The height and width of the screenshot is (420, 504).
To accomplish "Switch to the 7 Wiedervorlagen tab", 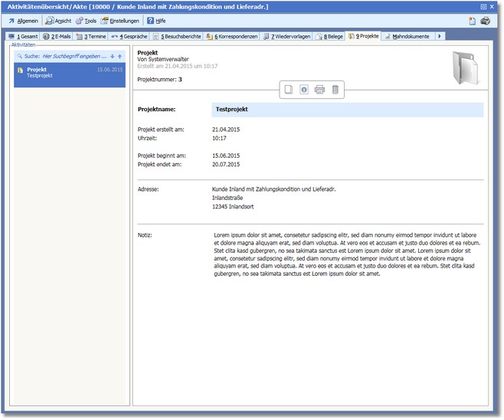I will pos(287,36).
